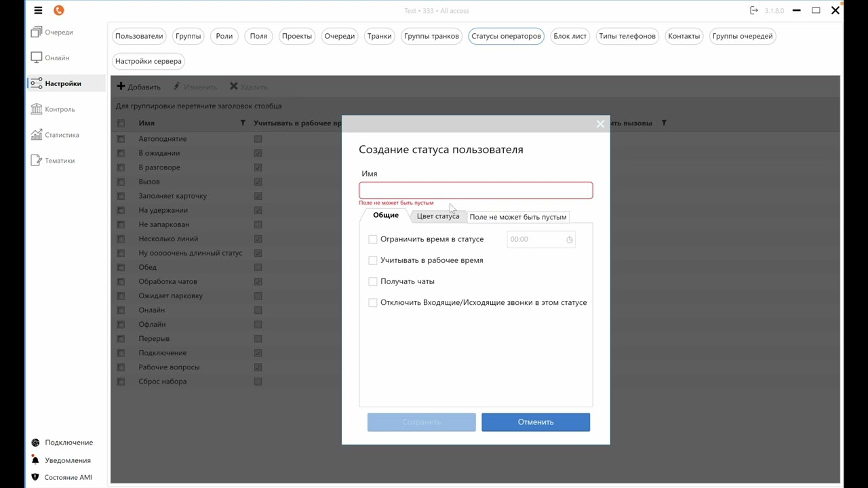Open the Типы телефонов tab
This screenshot has height=488, width=868.
pos(627,36)
